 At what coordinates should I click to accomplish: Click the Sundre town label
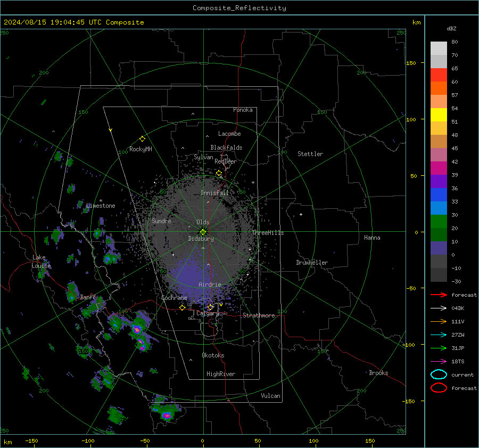pyautogui.click(x=161, y=221)
